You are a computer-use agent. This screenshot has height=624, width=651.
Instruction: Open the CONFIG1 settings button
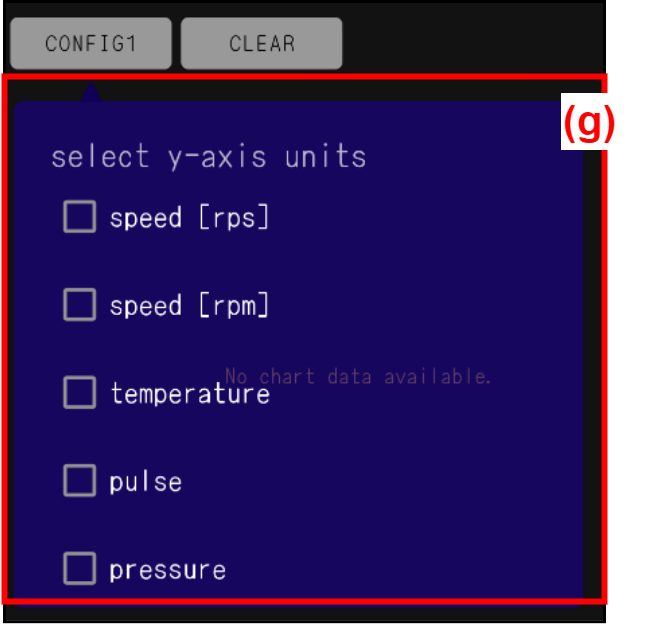click(91, 44)
